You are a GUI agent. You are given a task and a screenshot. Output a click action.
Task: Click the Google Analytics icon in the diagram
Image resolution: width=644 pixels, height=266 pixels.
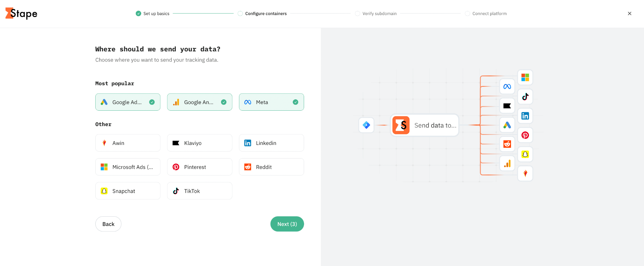click(x=507, y=163)
